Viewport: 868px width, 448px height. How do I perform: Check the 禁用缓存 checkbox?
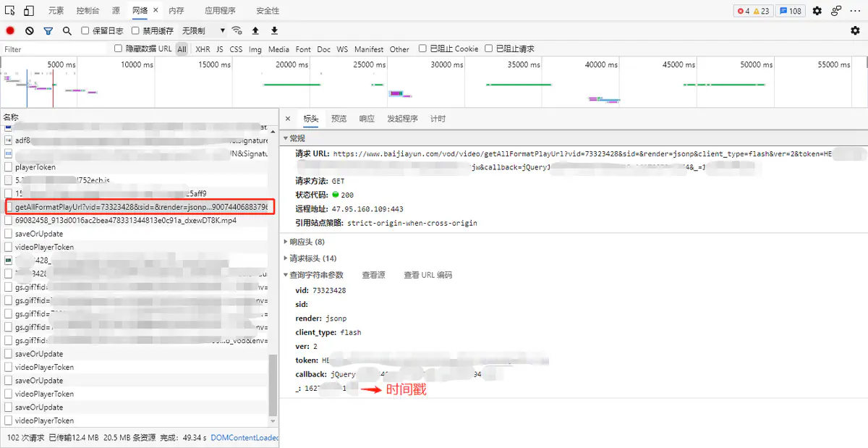click(x=135, y=31)
